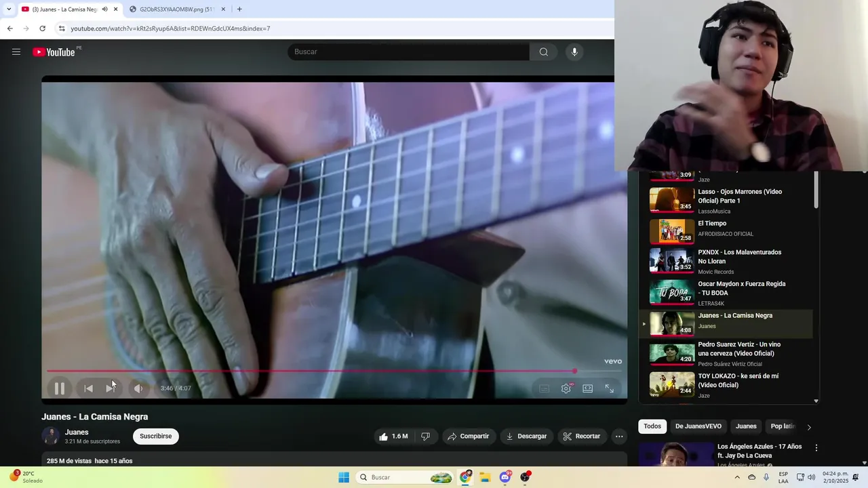868x488 pixels.
Task: Open the Windows Start menu
Action: tap(344, 477)
